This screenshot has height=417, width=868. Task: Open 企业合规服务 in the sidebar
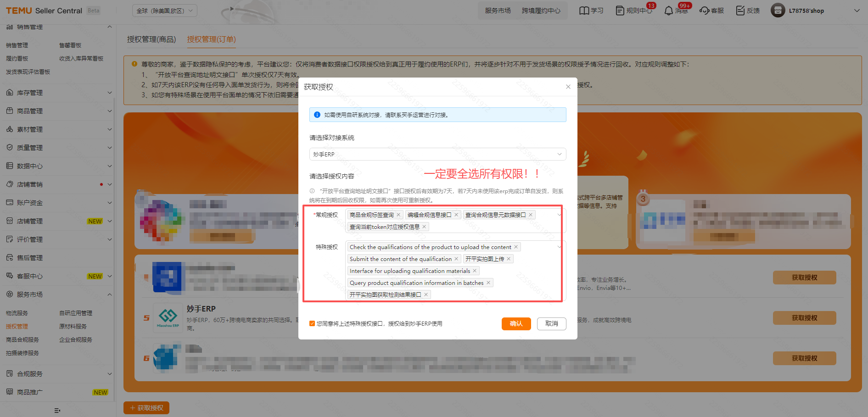coord(76,339)
